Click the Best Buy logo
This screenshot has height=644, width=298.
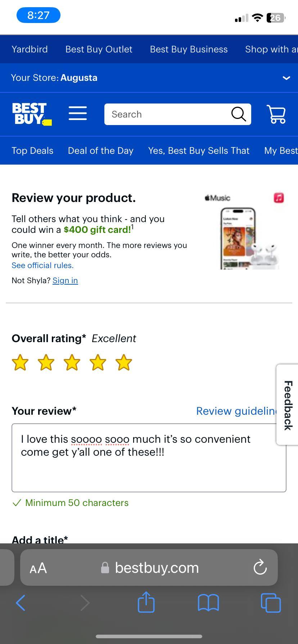coord(32,114)
